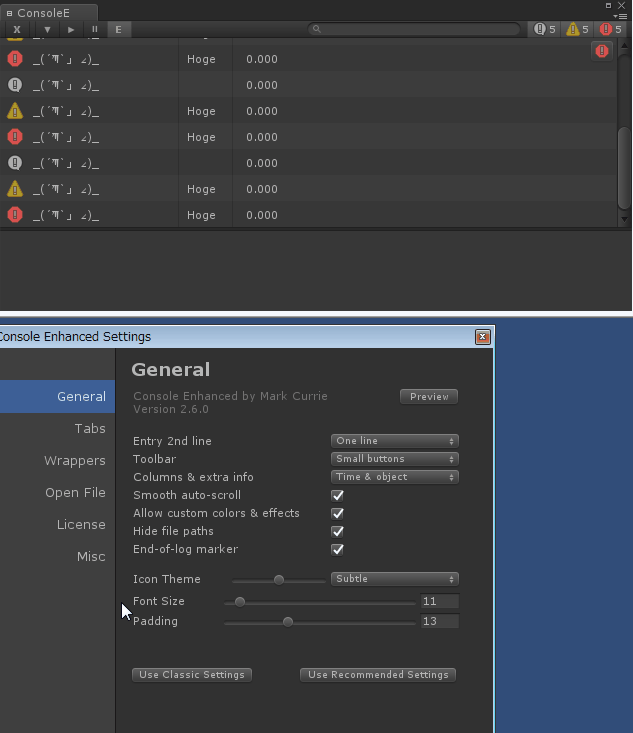Toggle the error filter showing 5
633x733 pixels.
[610, 29]
